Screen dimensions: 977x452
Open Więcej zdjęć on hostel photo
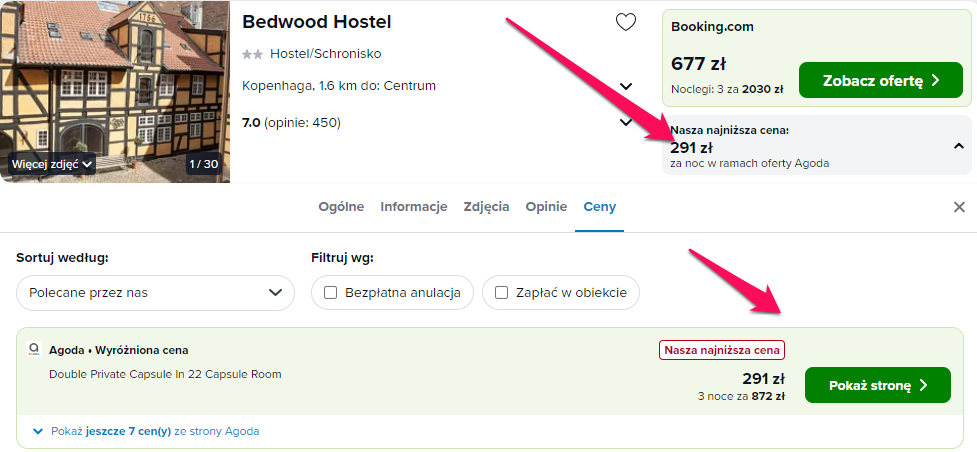[x=52, y=164]
